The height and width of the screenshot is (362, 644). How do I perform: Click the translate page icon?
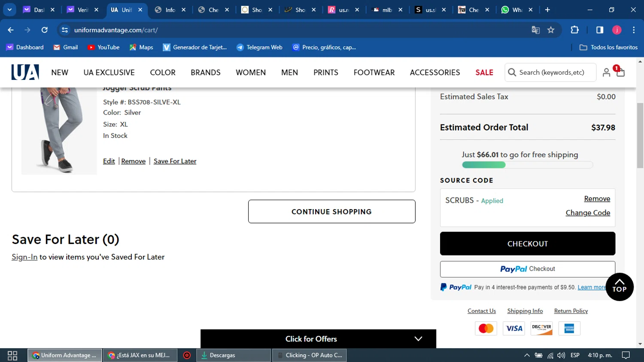pyautogui.click(x=535, y=30)
